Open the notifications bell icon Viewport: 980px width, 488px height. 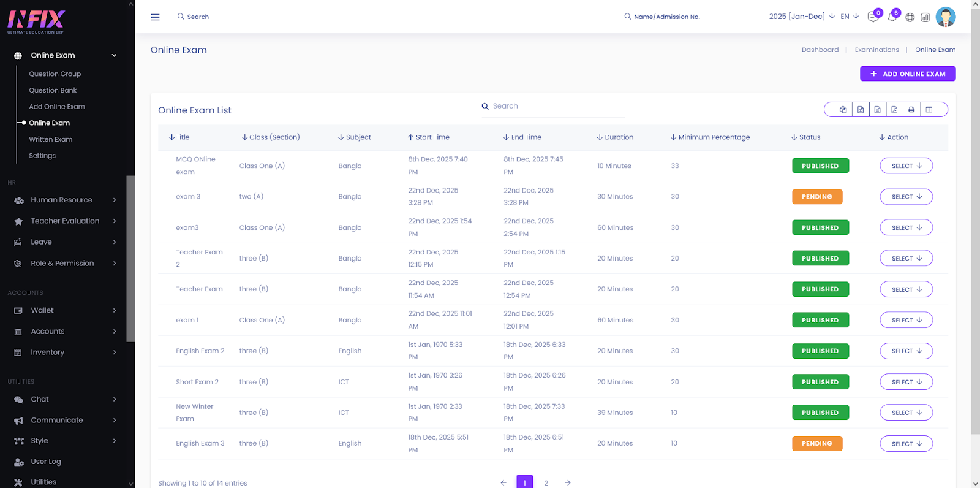[892, 17]
